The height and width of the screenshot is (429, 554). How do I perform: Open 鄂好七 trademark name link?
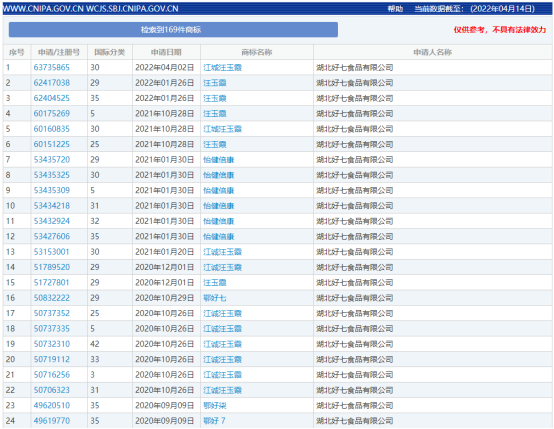click(215, 298)
